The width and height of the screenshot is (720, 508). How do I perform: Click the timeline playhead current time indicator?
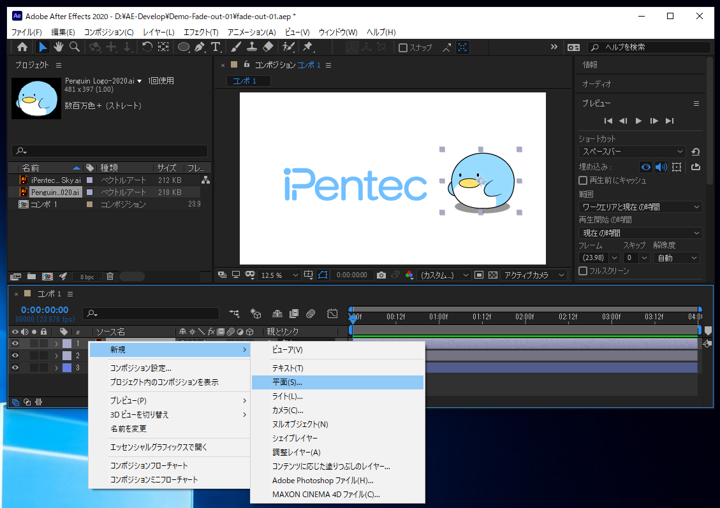pos(352,317)
